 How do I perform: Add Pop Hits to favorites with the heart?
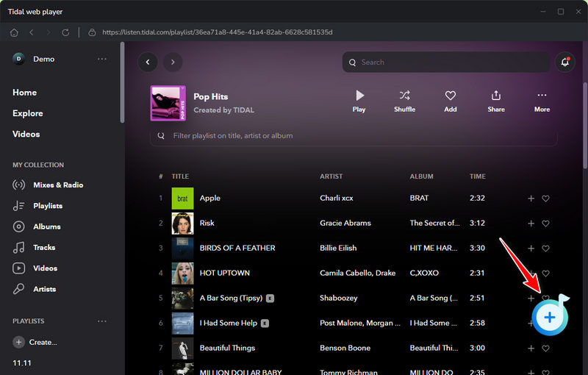point(451,101)
